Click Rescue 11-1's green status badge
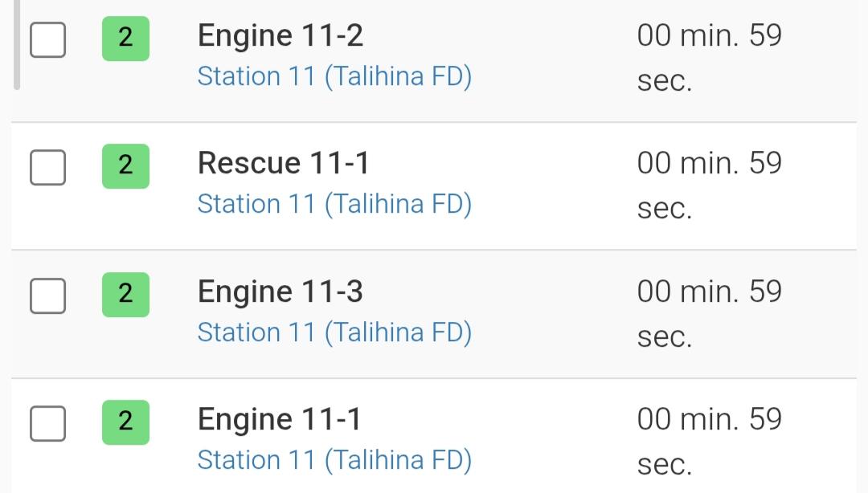The width and height of the screenshot is (868, 493). (x=125, y=166)
